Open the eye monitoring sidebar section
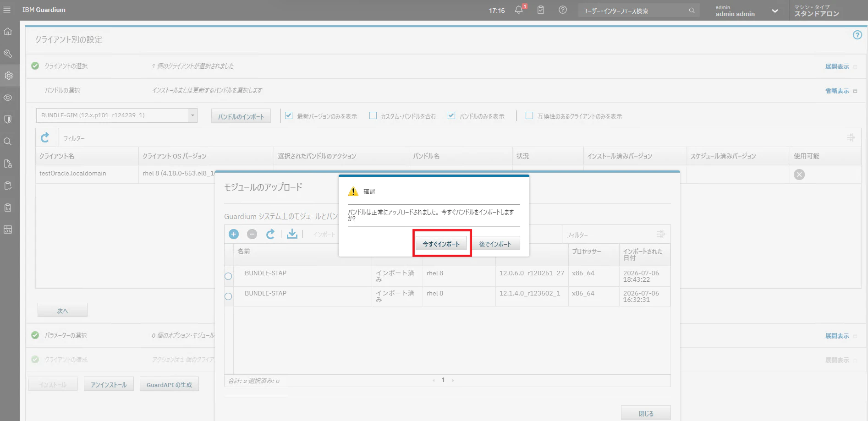Screen dimensions: 868x421 tap(8, 98)
